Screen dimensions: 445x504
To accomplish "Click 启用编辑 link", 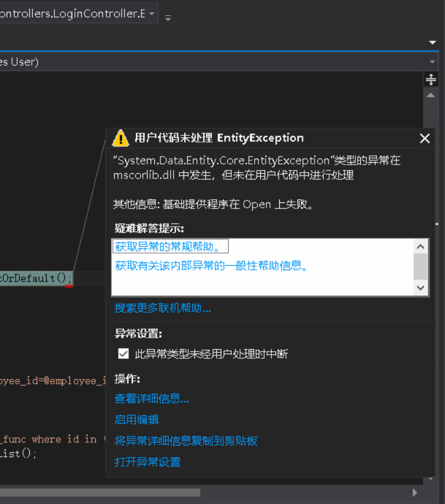I will [x=137, y=419].
